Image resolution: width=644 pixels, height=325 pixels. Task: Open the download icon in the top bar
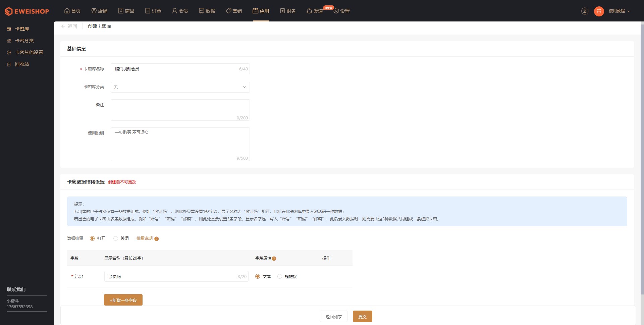pos(585,11)
